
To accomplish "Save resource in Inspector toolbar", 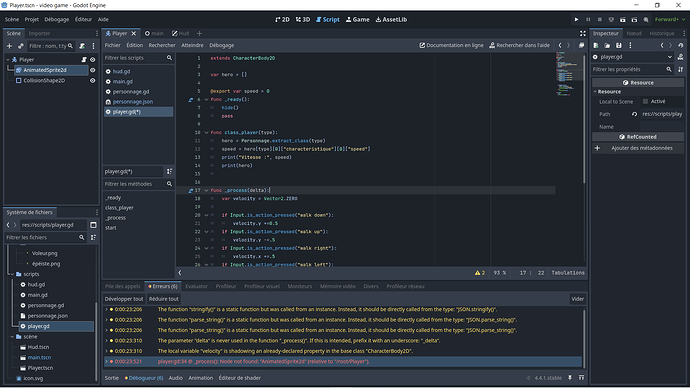I will [x=619, y=45].
